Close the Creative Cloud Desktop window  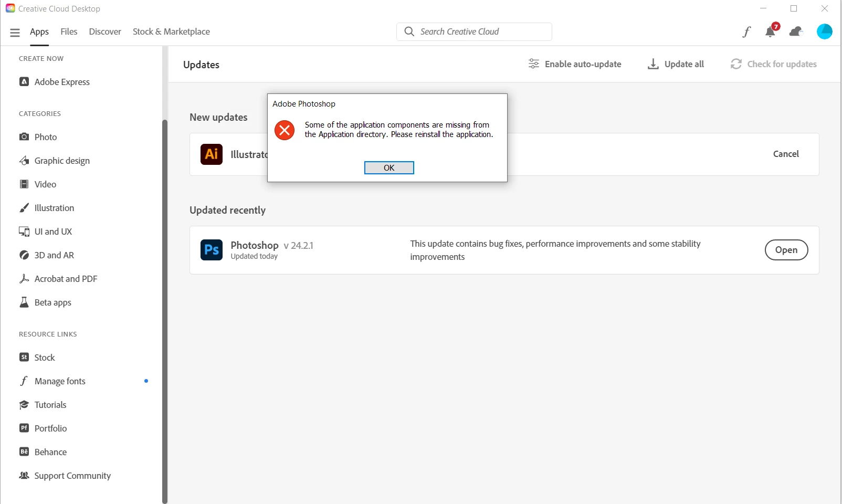(x=825, y=8)
